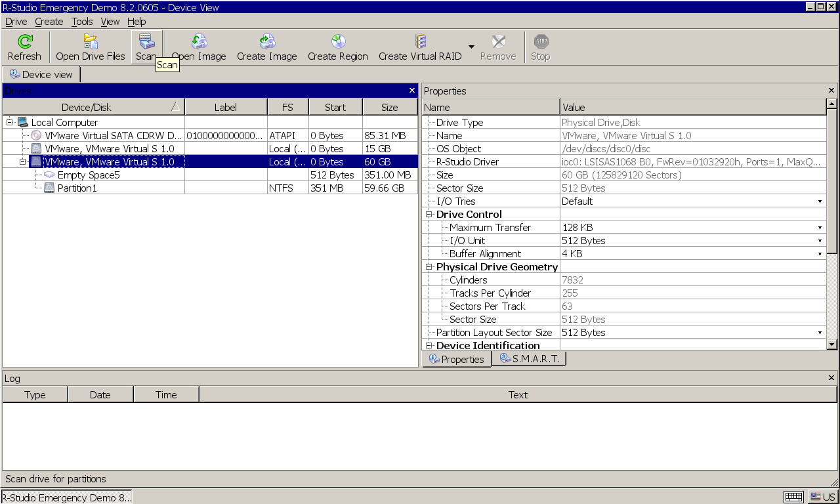Click the Create Virtual RAID icon
Viewport: 840px width, 504px height.
(420, 41)
